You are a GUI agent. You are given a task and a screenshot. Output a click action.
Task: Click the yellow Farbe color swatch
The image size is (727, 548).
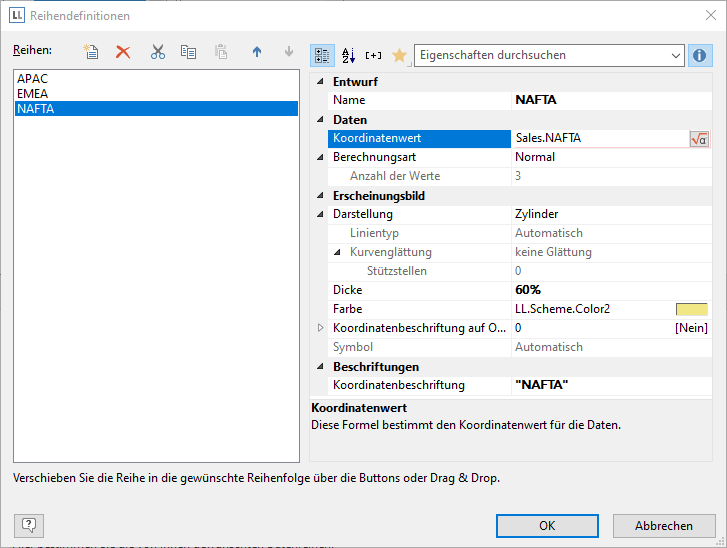691,309
